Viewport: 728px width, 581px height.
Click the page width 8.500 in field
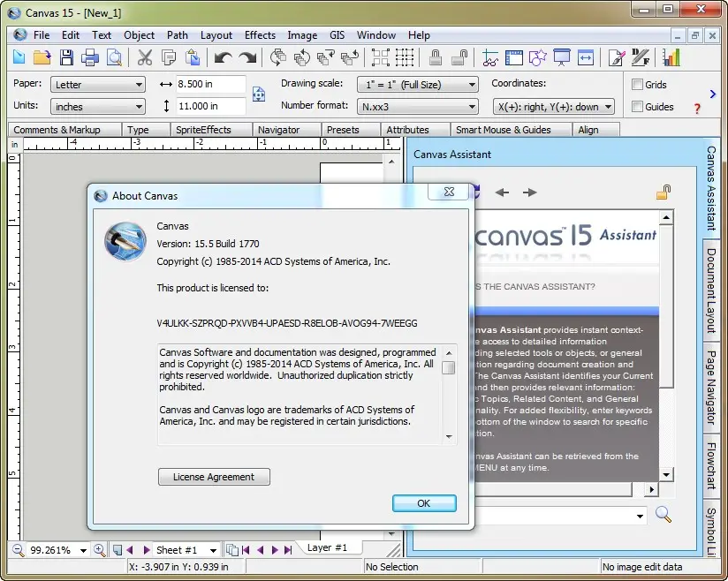(x=210, y=84)
